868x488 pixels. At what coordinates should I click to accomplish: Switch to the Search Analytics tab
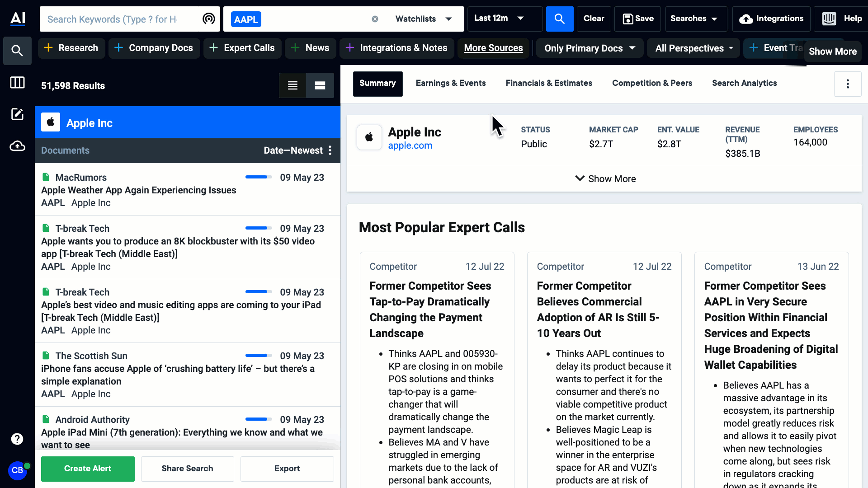point(744,83)
